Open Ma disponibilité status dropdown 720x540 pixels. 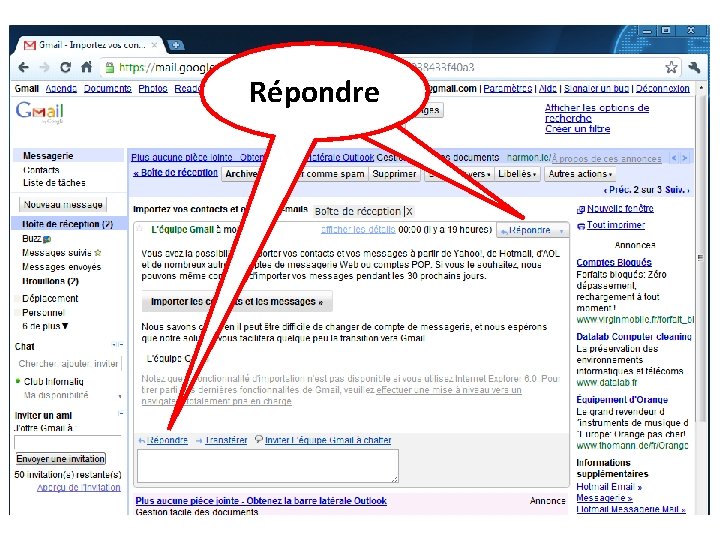119,396
